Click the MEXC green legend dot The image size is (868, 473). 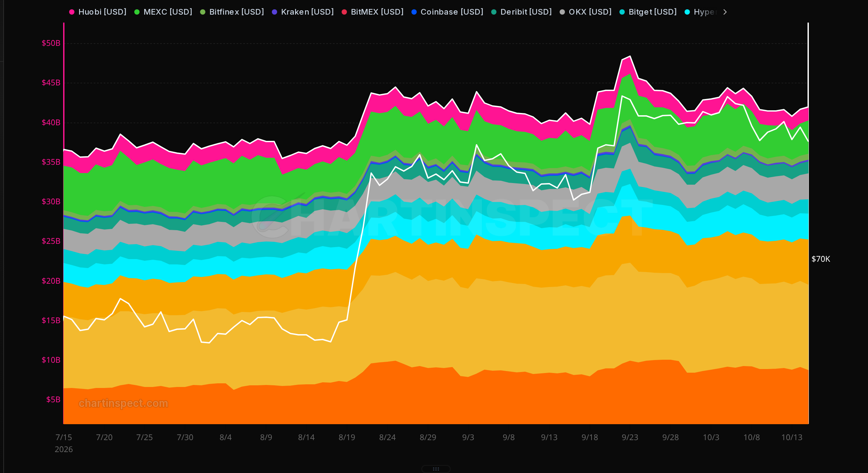pos(137,12)
